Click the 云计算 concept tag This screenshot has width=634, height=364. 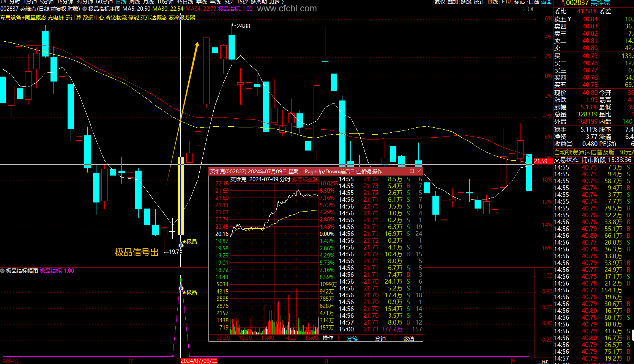pos(73,17)
